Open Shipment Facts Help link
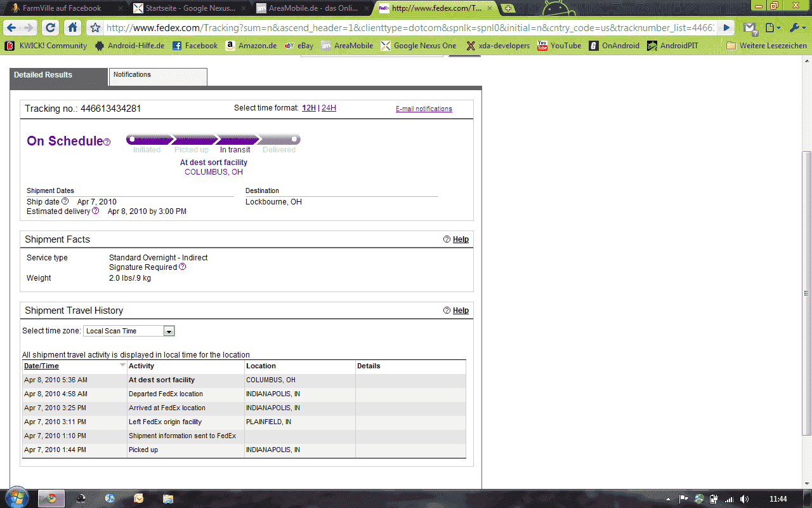This screenshot has width=812, height=508. pos(461,239)
